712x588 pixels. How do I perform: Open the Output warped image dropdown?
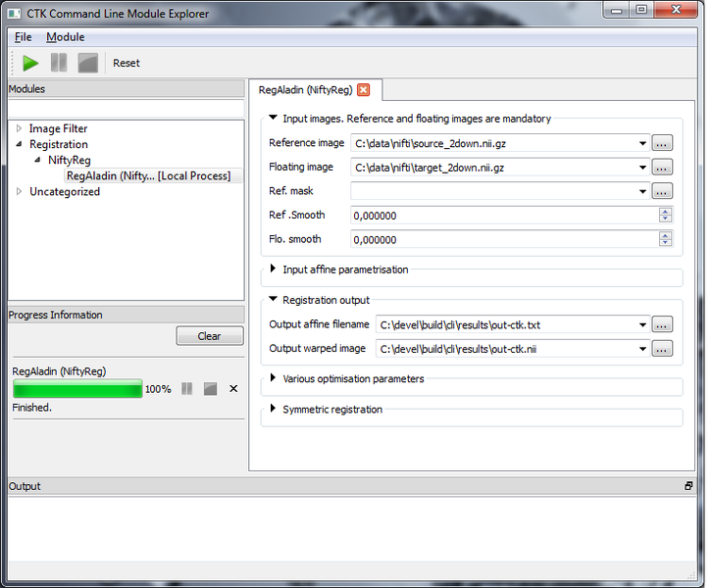[x=642, y=349]
